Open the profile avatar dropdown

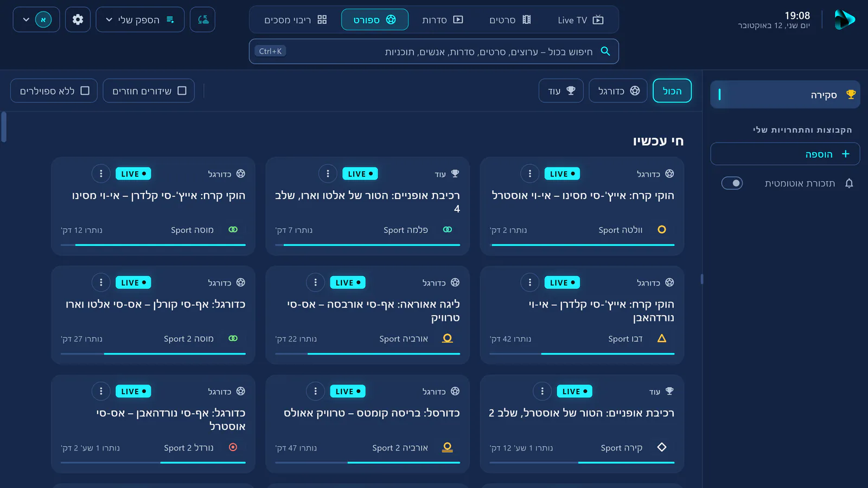pyautogui.click(x=36, y=20)
